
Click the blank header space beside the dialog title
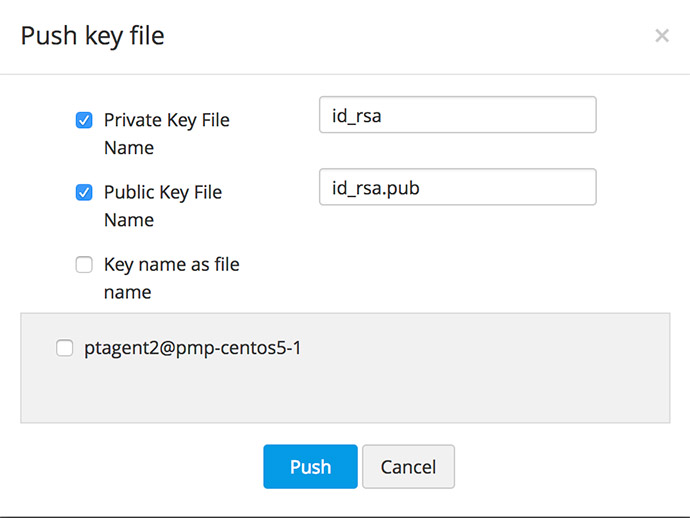coord(400,37)
